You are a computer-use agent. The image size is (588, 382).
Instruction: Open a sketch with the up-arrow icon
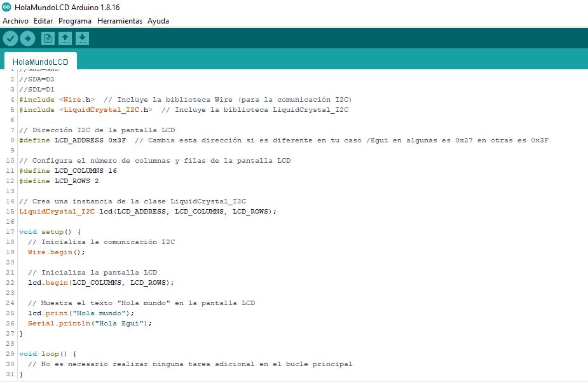65,38
